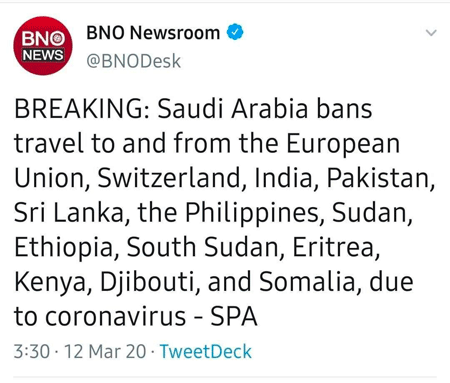Click Sri Lanka in the tweet text
Viewport: 450px width, 383px height.
click(69, 212)
